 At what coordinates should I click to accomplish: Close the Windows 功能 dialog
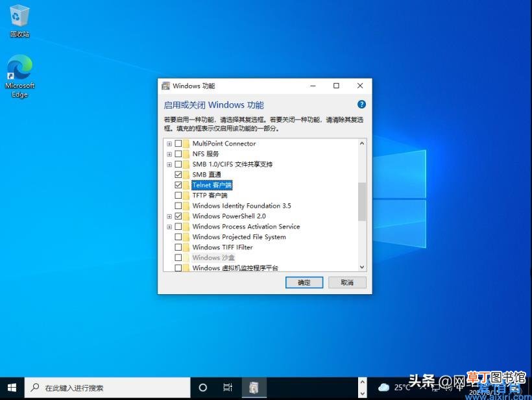[360, 86]
